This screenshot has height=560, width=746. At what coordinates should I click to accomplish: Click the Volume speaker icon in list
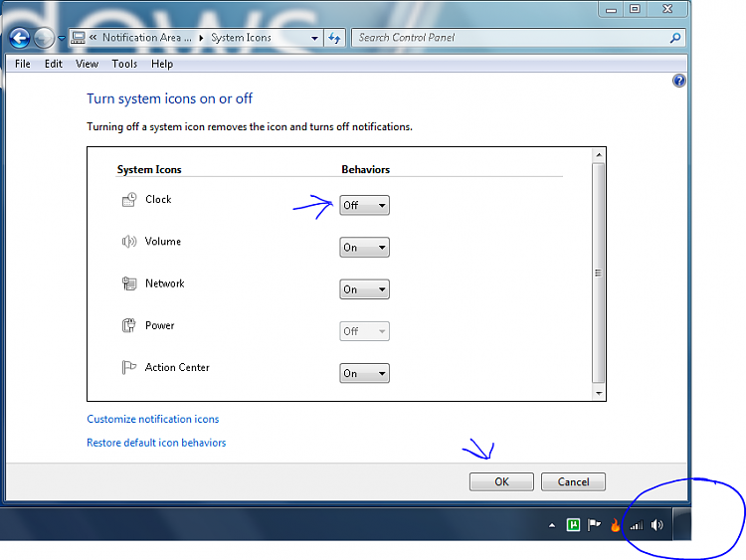point(129,242)
